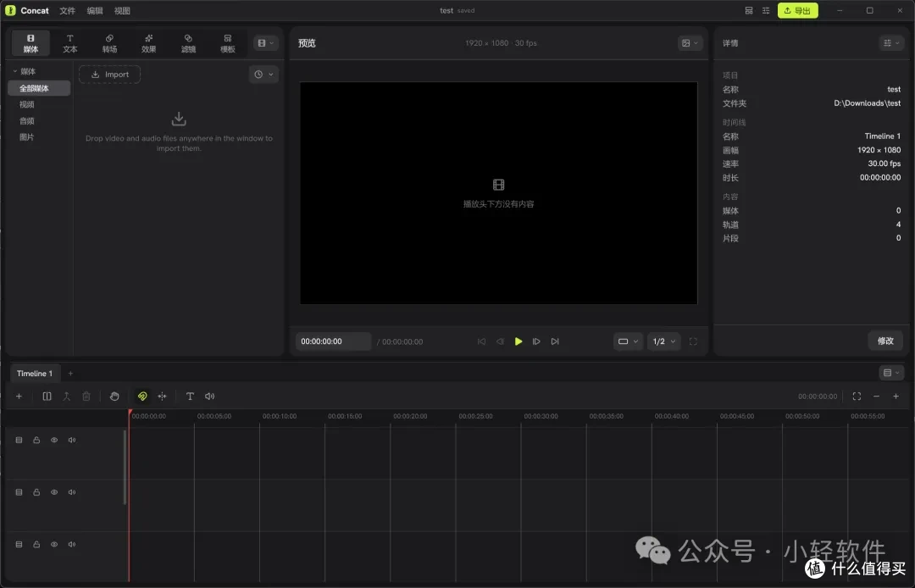Play the preview
Screen dimensions: 915x588
click(518, 341)
